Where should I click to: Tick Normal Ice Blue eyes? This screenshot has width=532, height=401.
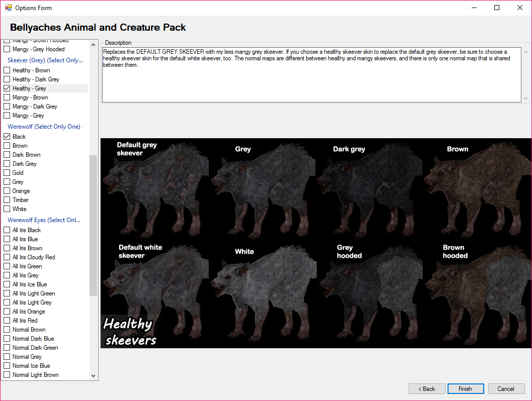pos(7,366)
